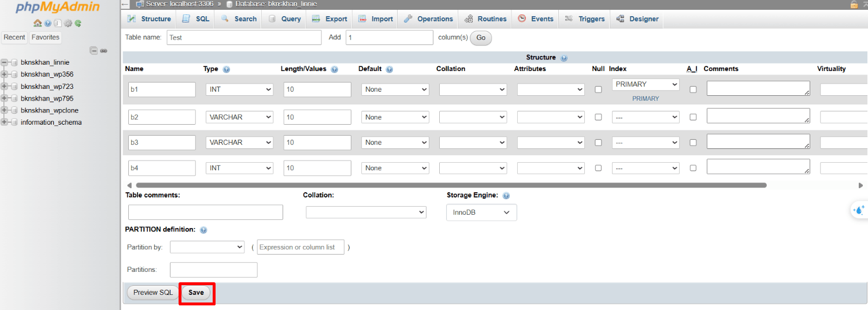
Task: Open navigation panel settings gear icon
Action: click(x=68, y=24)
